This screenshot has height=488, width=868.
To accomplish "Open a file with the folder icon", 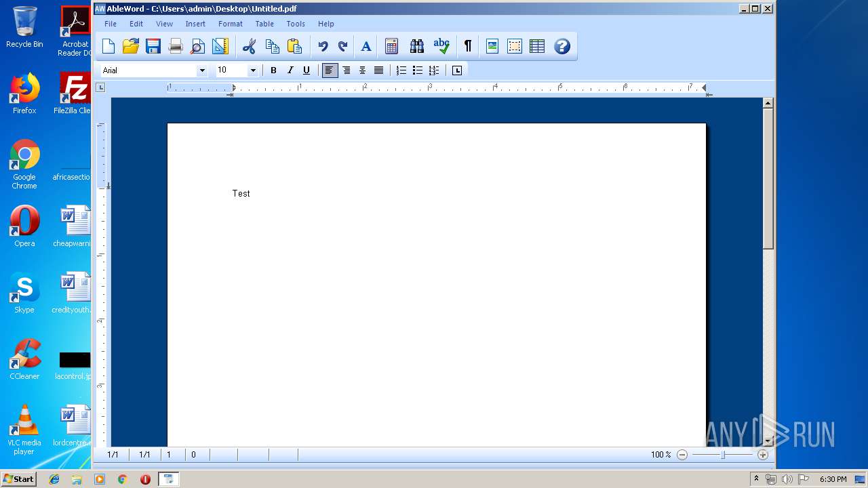I will [131, 46].
